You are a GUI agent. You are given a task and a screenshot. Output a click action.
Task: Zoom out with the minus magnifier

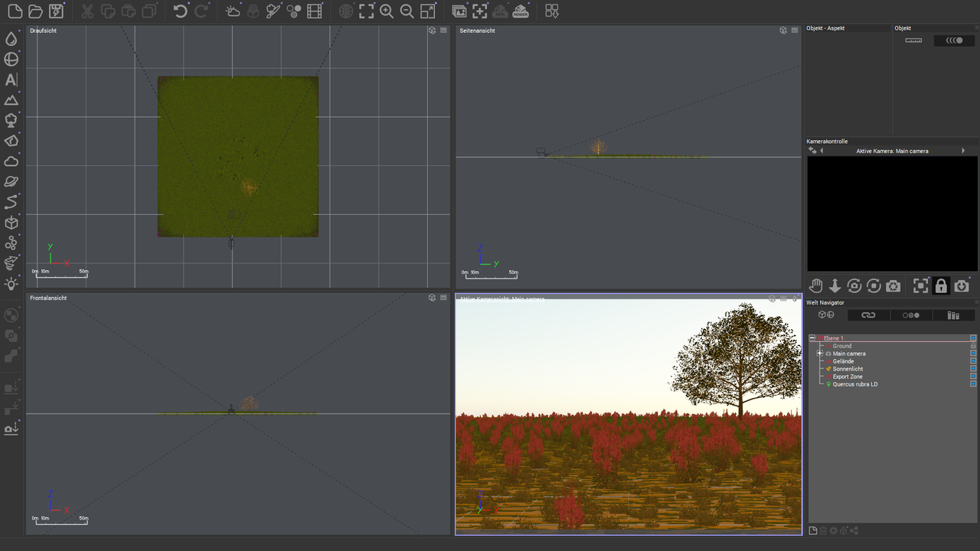[407, 11]
